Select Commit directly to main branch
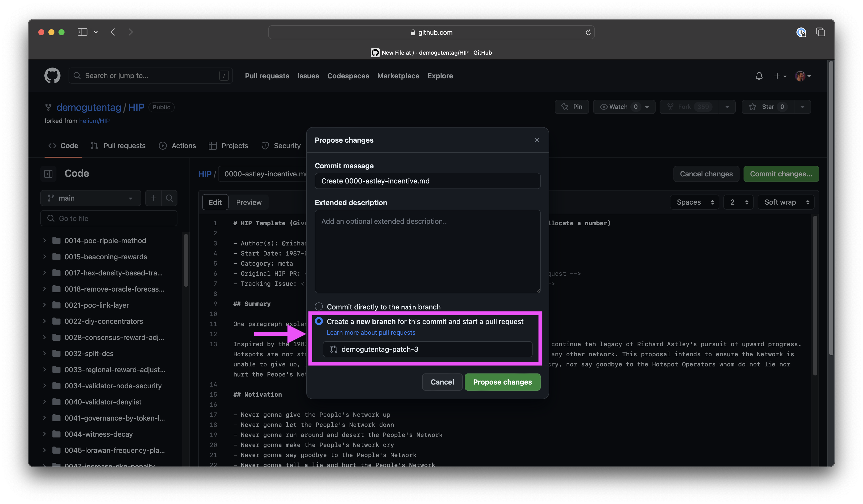 click(319, 306)
